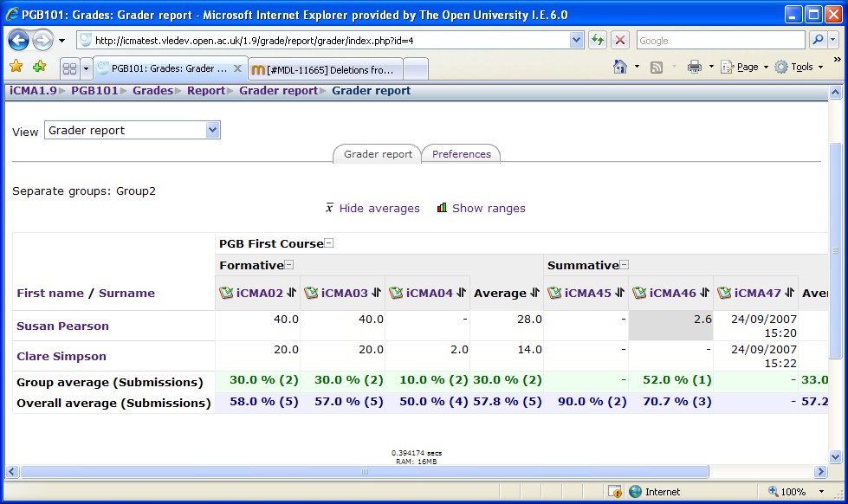This screenshot has height=504, width=848.
Task: Click the browser zoom level 100% button
Action: coord(787,492)
